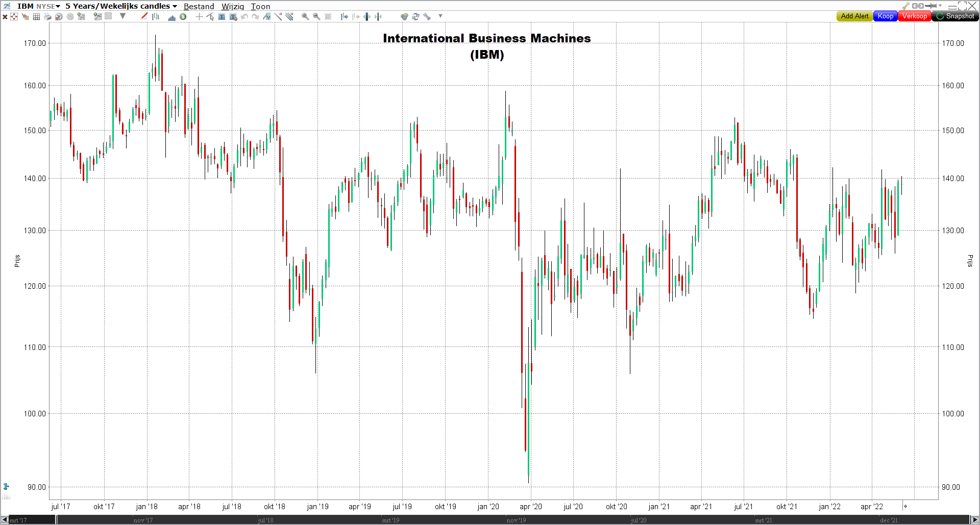This screenshot has width=980, height=525.
Task: Click the bar chart style icon
Action: [x=156, y=17]
